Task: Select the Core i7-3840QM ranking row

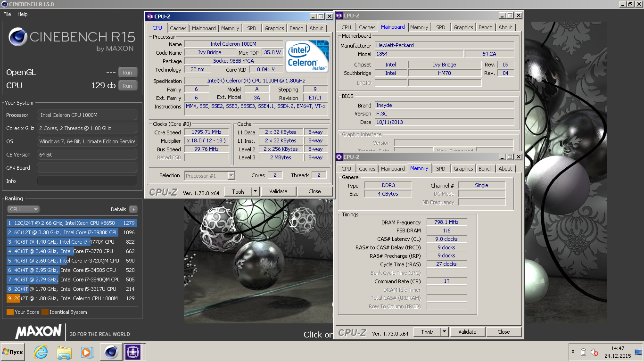Action: [x=72, y=280]
